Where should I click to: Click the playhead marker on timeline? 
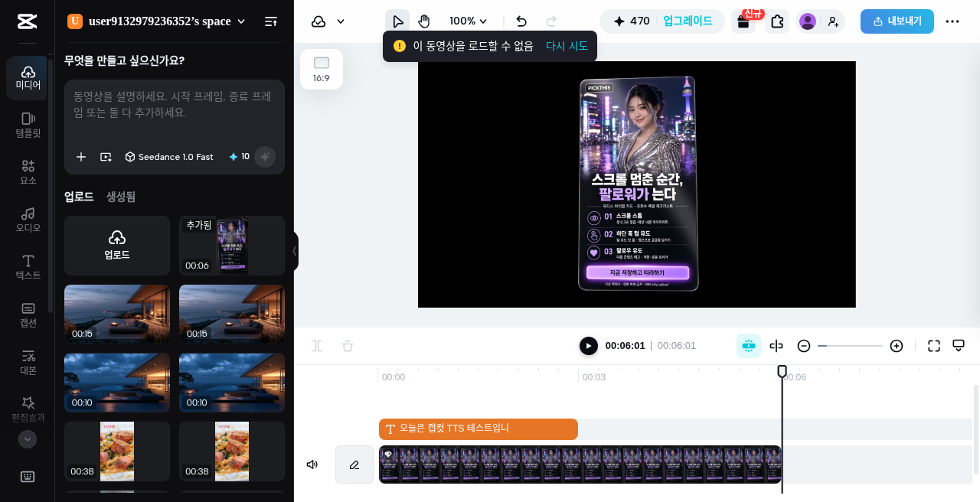coord(782,371)
